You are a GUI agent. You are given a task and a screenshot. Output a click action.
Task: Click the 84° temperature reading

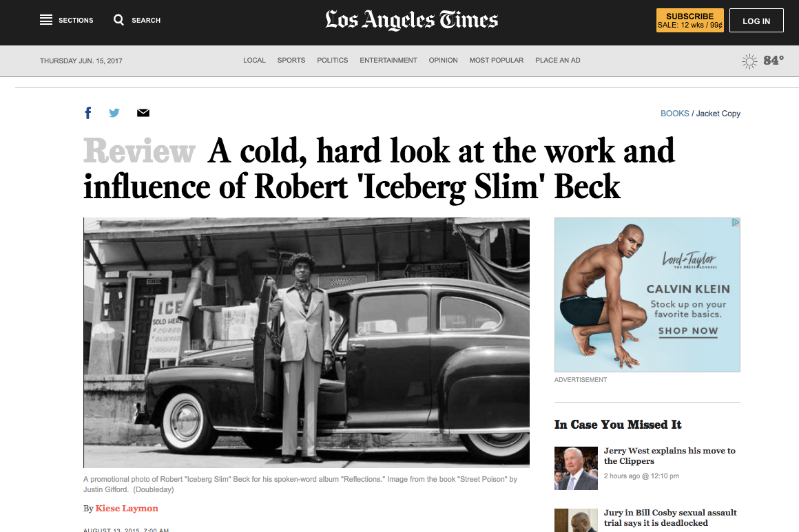774,61
